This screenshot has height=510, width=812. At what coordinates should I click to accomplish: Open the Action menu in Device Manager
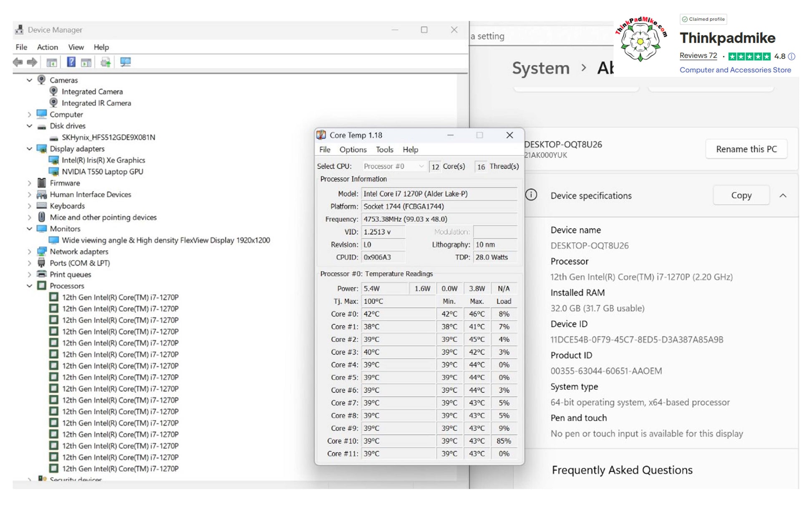[x=47, y=47]
